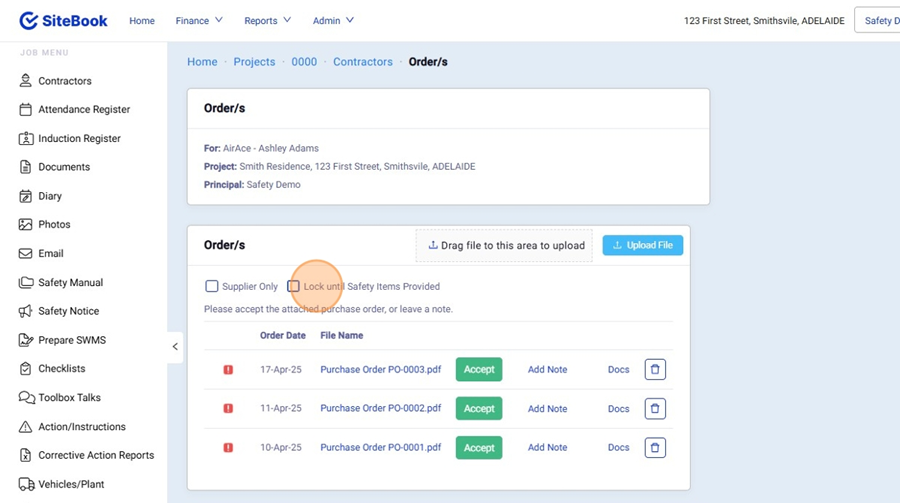The height and width of the screenshot is (503, 900).
Task: Collapse the sidebar using the chevron arrow
Action: (x=175, y=347)
